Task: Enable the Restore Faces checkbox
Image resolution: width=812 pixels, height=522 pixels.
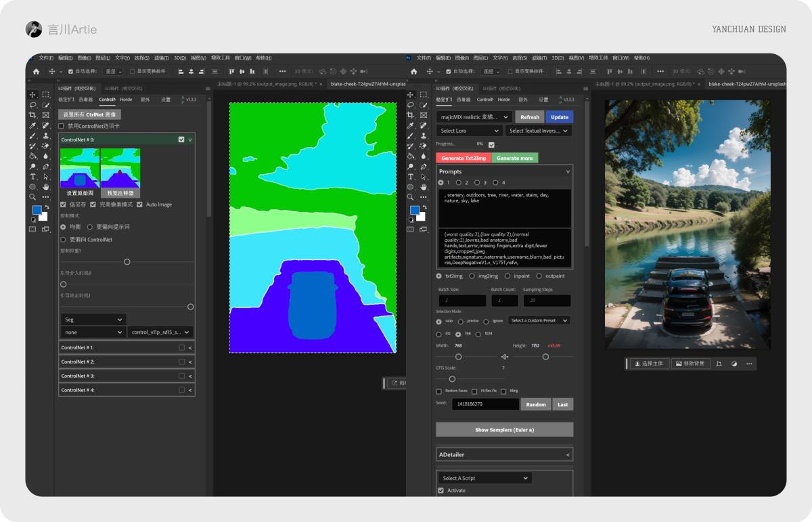Action: (x=438, y=391)
